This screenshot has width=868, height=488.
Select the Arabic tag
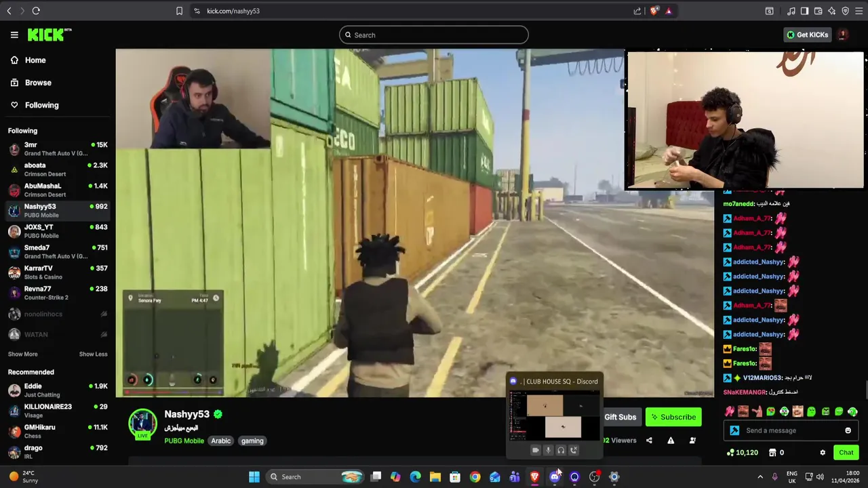(220, 441)
